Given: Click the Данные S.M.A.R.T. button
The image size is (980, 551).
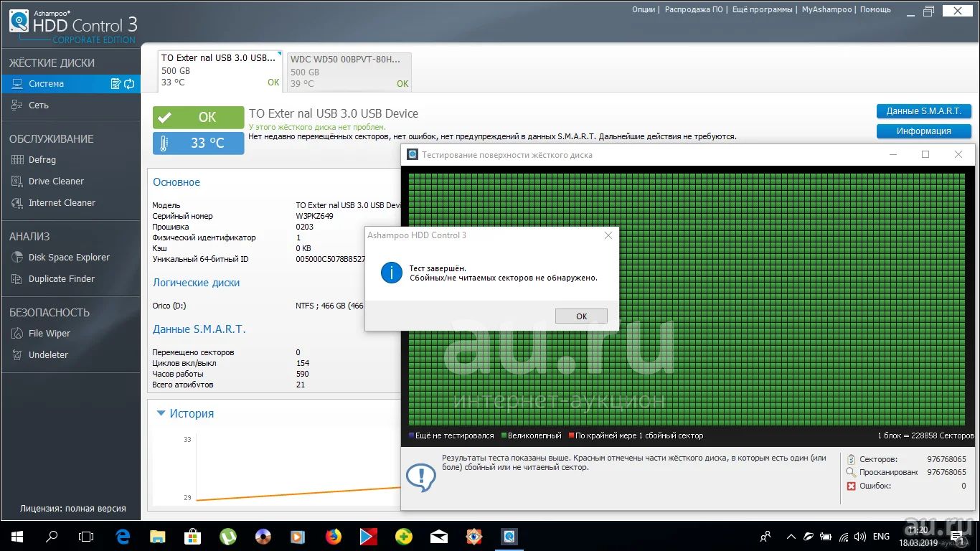Looking at the screenshot, I should [x=923, y=111].
